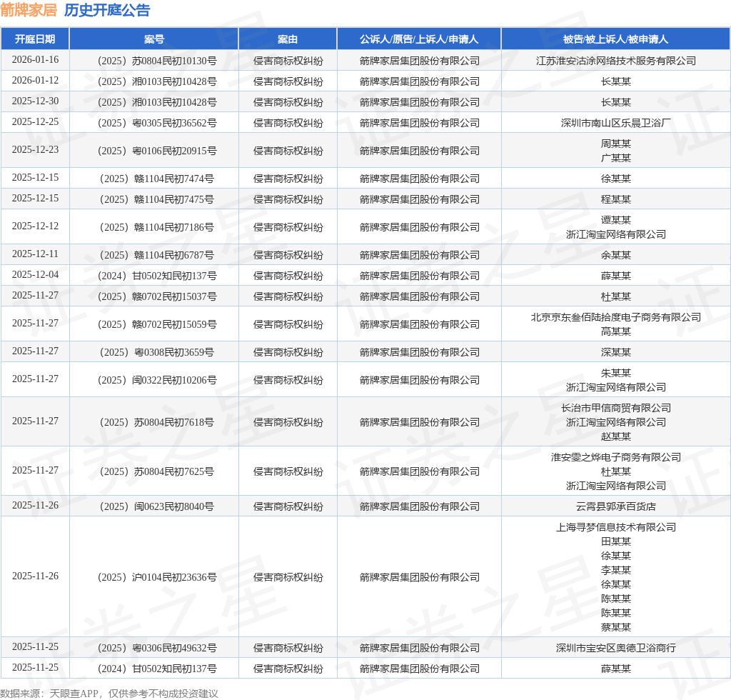
Task: Select case number (2025)苏0804民初7625号
Action: click(156, 472)
